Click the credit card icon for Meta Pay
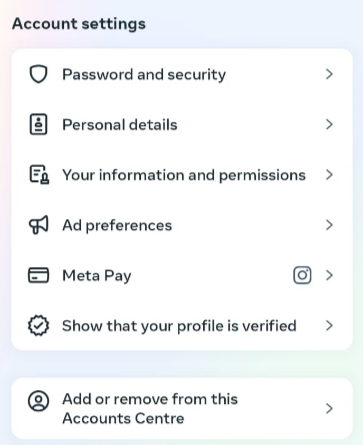363x445 pixels. coord(38,275)
